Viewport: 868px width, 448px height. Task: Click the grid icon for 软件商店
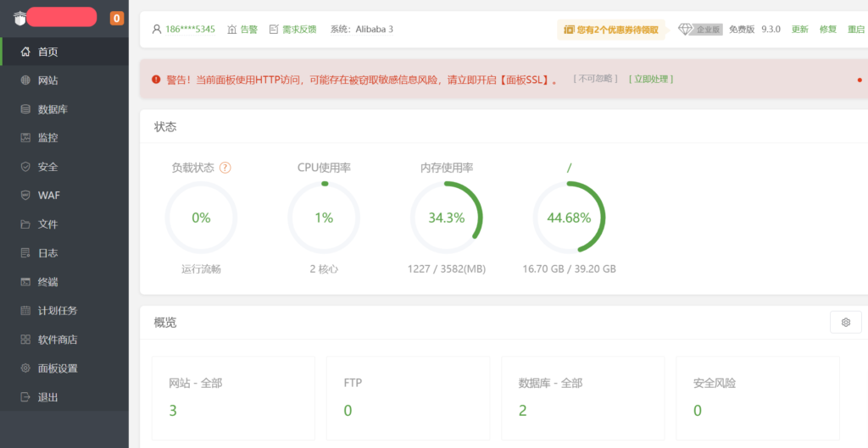(x=25, y=340)
